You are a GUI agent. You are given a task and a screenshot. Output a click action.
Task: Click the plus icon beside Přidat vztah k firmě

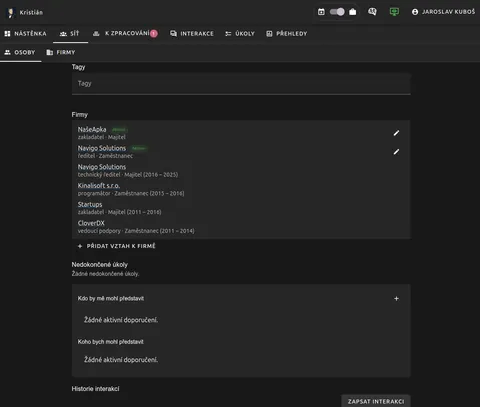[x=80, y=246]
